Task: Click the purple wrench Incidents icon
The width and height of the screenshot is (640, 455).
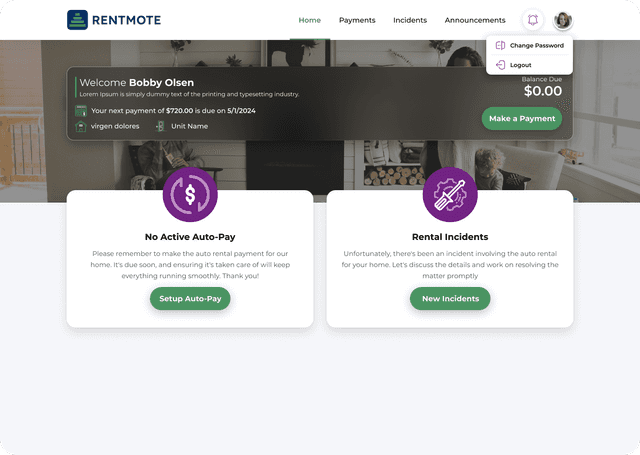Action: click(x=450, y=194)
